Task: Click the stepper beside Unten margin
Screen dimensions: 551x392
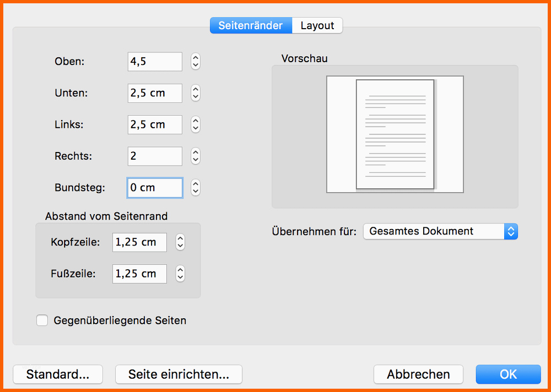Action: (195, 93)
